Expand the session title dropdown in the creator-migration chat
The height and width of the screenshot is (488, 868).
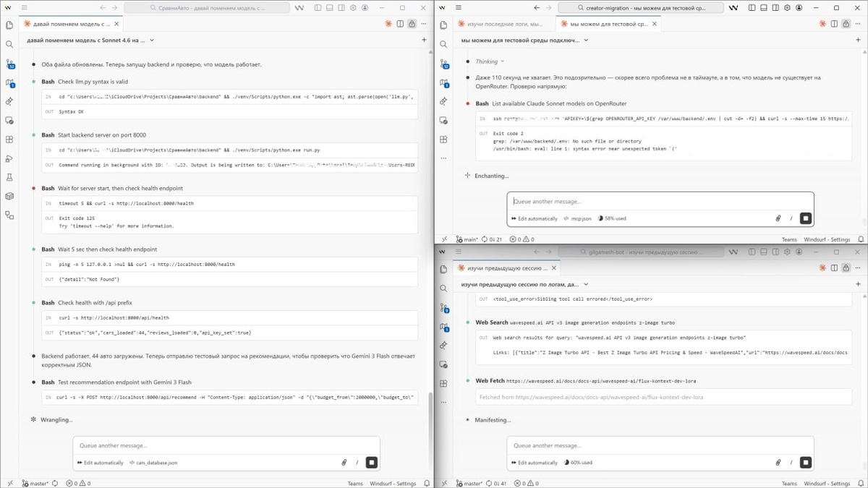586,40
